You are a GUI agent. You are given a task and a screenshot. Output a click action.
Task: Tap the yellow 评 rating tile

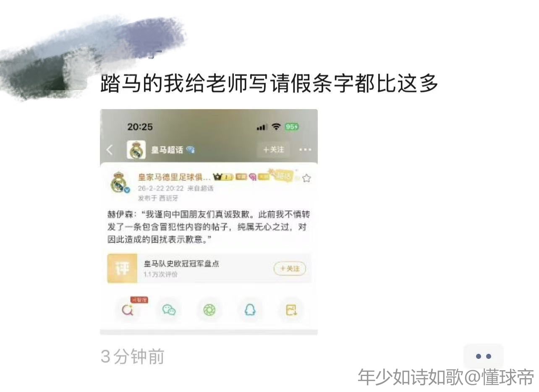point(122,269)
